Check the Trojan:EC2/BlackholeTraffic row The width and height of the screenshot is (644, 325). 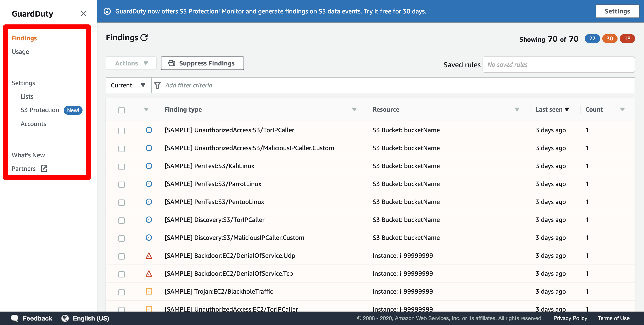[x=122, y=292]
